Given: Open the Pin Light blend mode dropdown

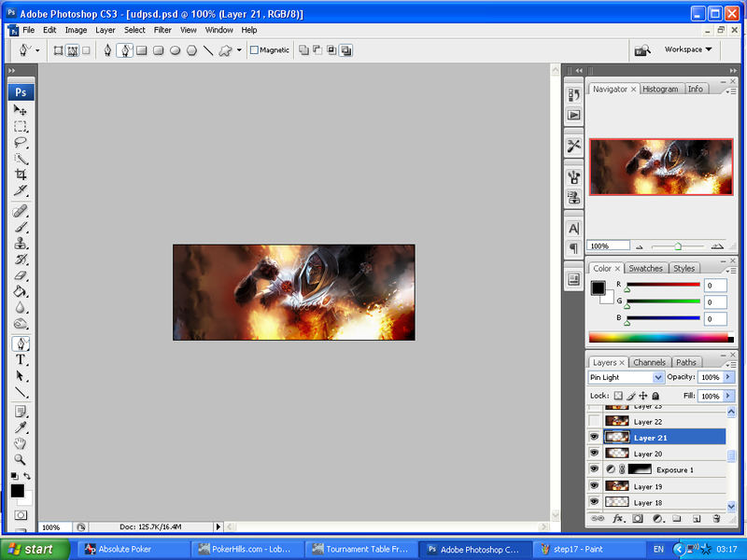Looking at the screenshot, I should point(658,377).
